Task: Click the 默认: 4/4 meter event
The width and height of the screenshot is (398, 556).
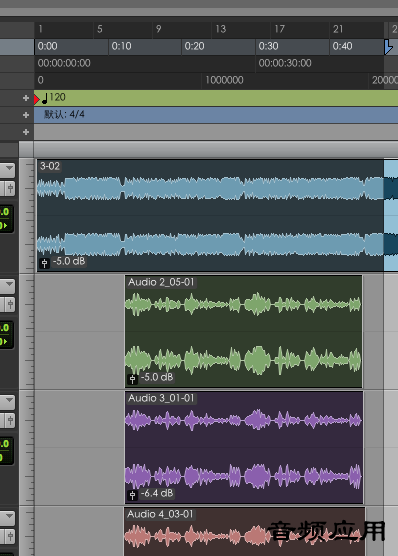Action: [64, 114]
